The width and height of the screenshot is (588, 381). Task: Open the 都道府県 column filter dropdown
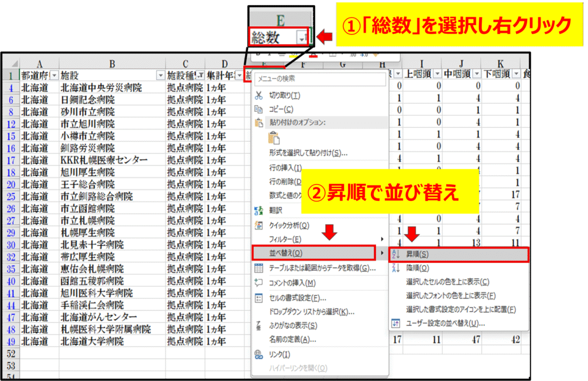[x=54, y=75]
